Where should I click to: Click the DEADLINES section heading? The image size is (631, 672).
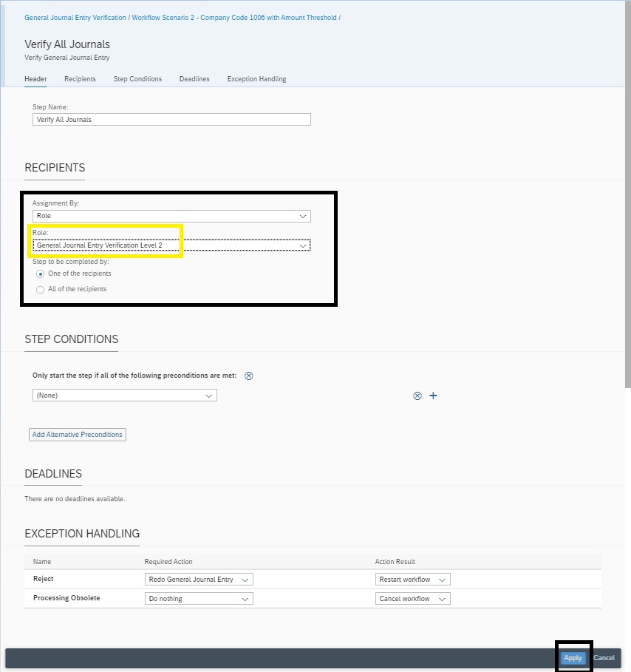(x=53, y=474)
